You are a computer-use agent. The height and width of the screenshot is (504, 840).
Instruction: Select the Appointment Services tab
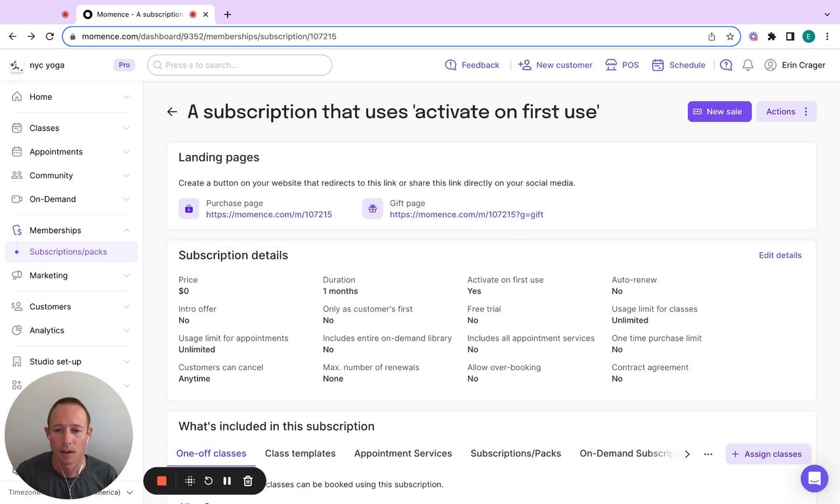[x=403, y=453]
